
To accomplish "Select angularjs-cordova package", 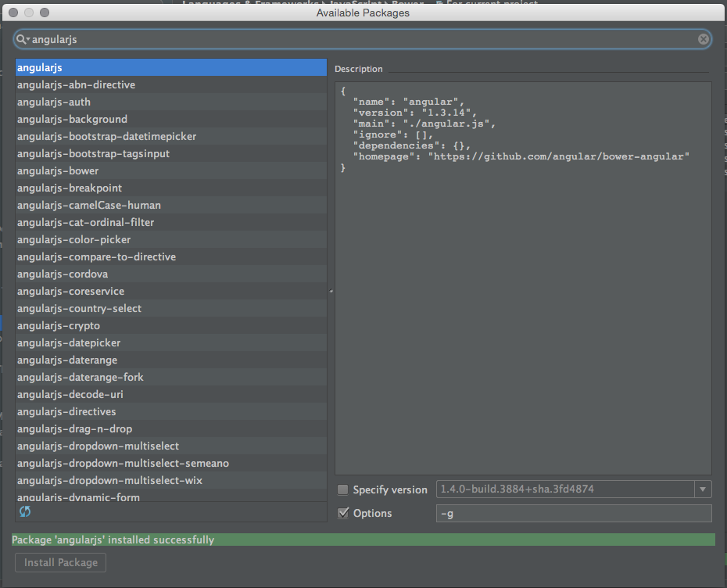I will click(171, 274).
